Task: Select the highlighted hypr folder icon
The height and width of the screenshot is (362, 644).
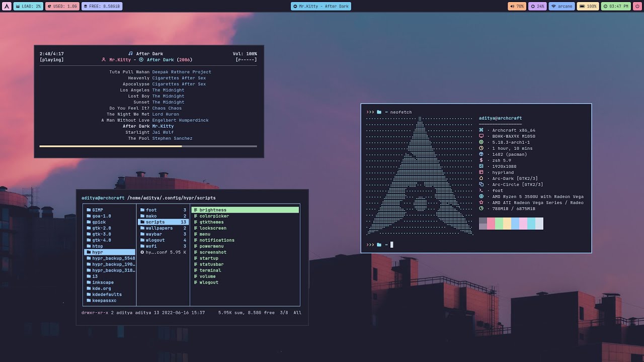Action: click(x=89, y=252)
